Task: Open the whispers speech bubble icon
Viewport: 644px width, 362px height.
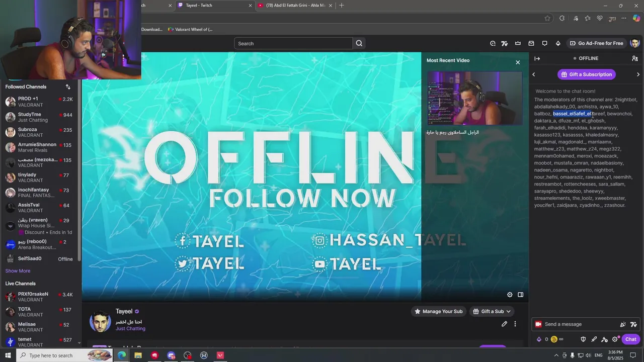Action: click(544, 43)
